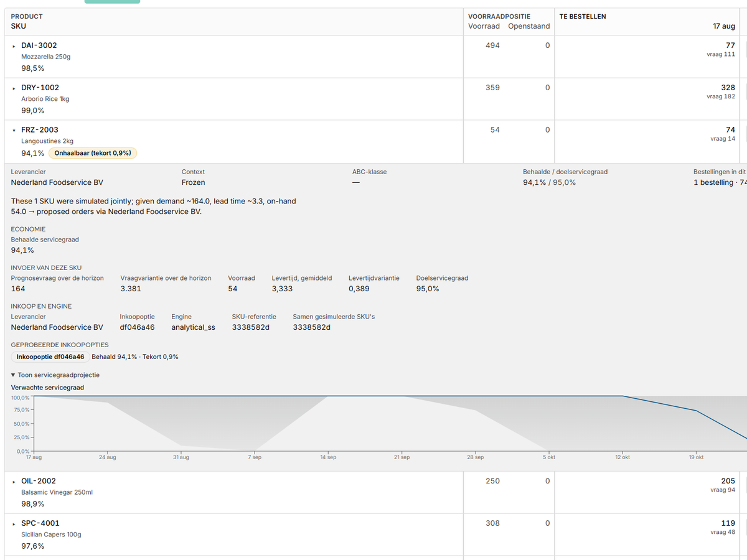Click the '28 sep' chart axis label
Viewport: 747px width, 560px height.
coord(475,457)
